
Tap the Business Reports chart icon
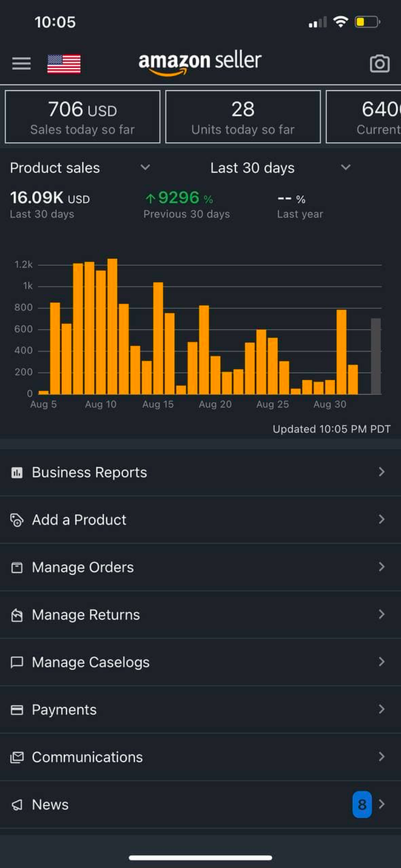17,472
